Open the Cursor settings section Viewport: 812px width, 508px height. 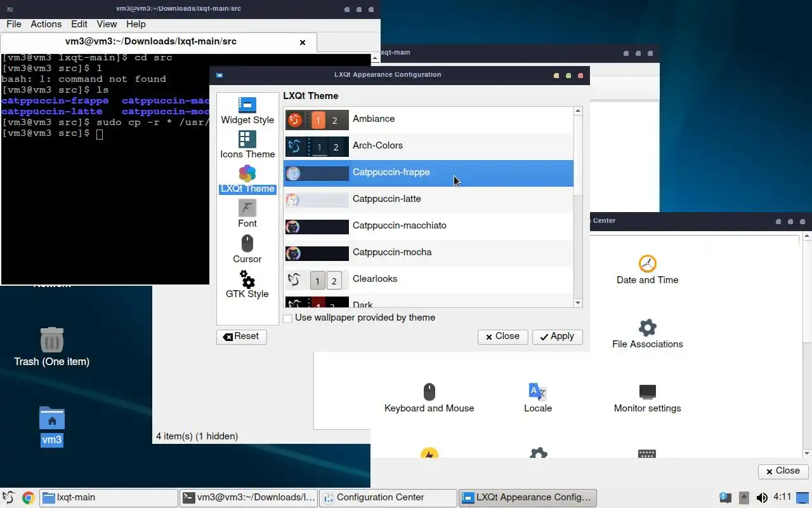click(247, 250)
